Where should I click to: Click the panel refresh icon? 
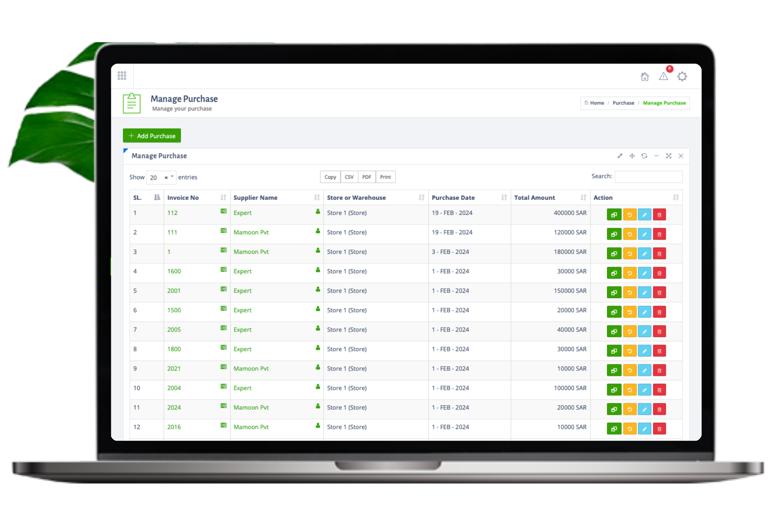coord(644,156)
